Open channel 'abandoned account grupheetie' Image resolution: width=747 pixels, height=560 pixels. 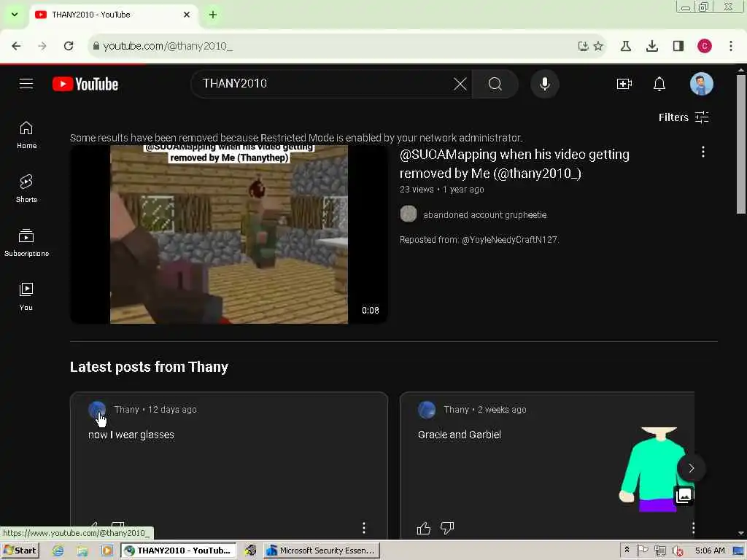point(484,215)
